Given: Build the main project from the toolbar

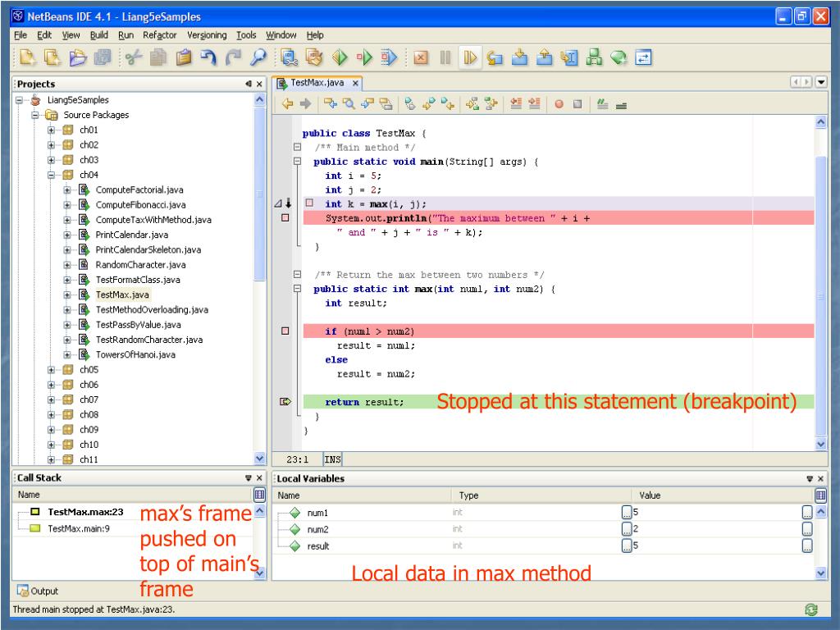Looking at the screenshot, I should [x=290, y=57].
